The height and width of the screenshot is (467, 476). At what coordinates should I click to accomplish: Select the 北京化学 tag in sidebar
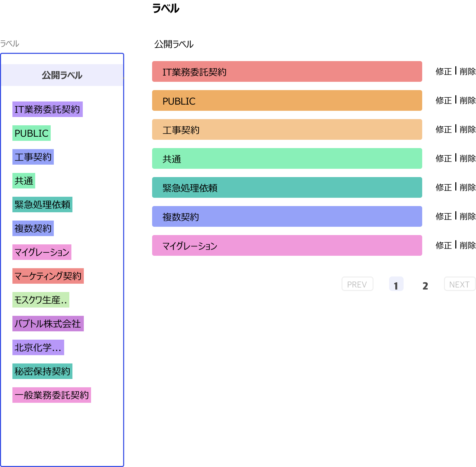pos(38,348)
